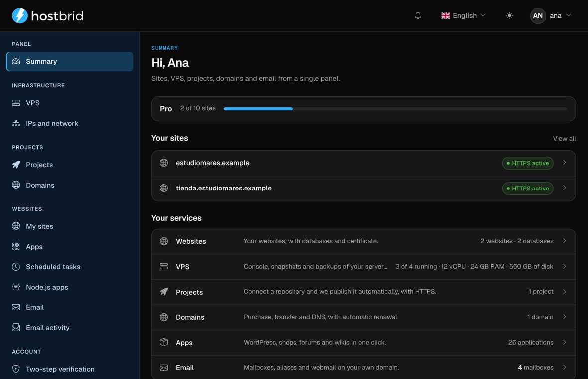
Task: Click the Apps service box icon
Action: (x=164, y=342)
